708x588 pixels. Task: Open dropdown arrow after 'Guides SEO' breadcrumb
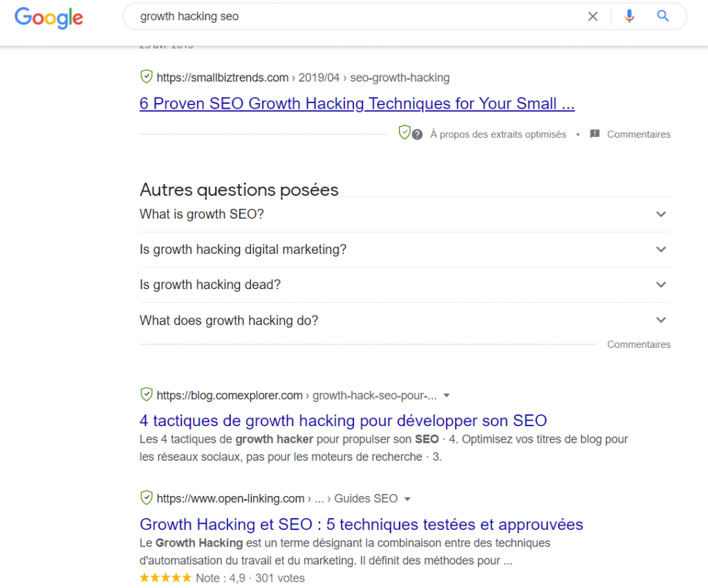click(407, 499)
